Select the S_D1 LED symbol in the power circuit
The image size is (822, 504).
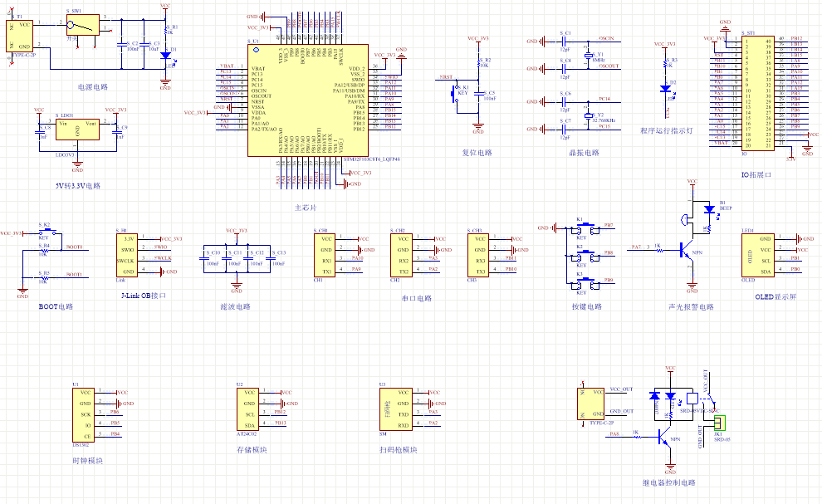click(x=166, y=55)
